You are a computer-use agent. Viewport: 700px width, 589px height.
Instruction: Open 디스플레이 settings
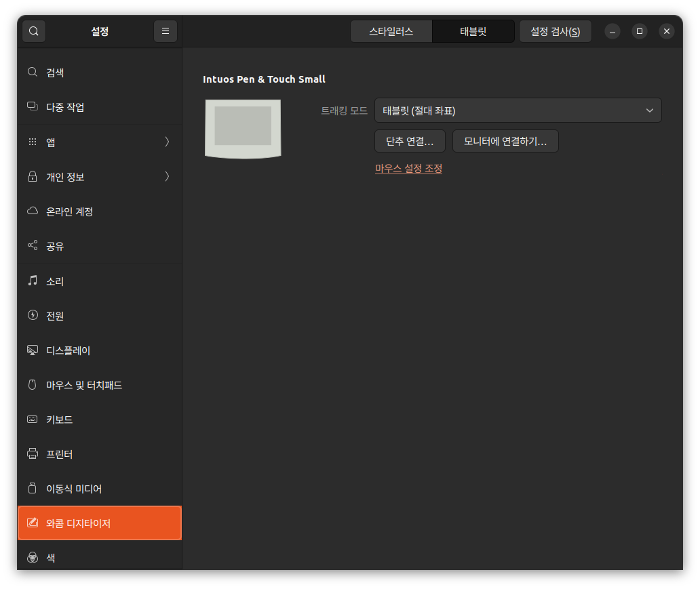[x=100, y=350]
